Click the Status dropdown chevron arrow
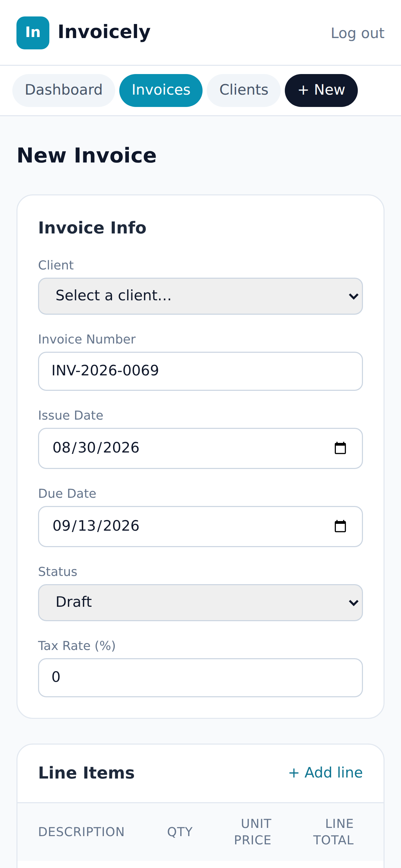Viewport: 401px width, 868px height. tap(353, 603)
